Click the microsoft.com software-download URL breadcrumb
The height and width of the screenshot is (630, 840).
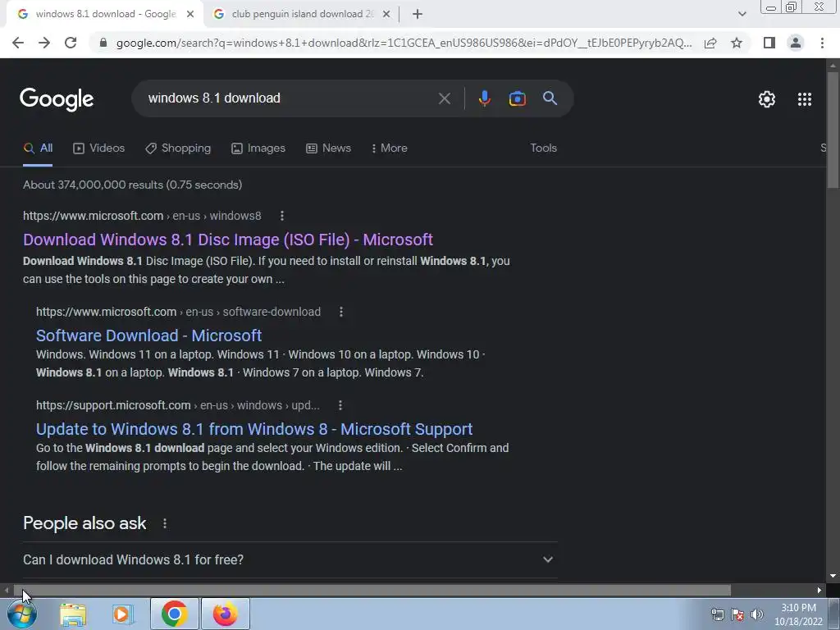tap(178, 312)
